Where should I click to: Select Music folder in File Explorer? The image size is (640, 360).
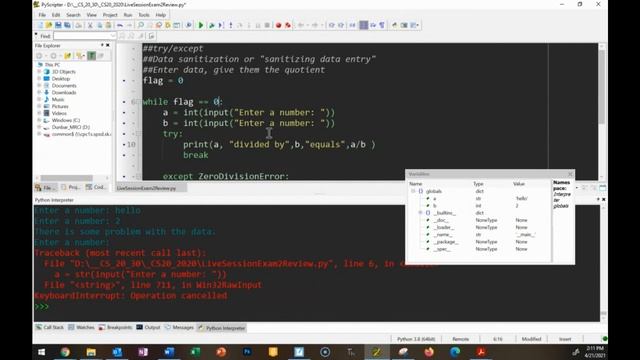click(x=58, y=99)
